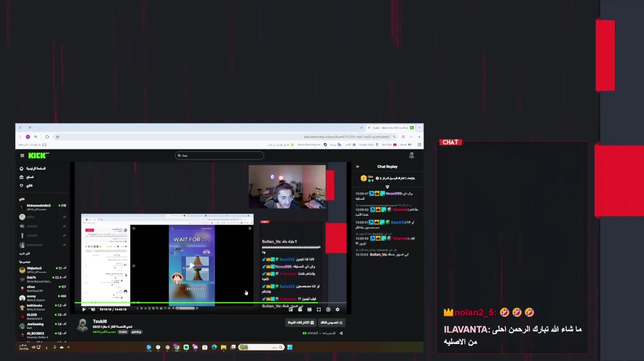The image size is (644, 361).
Task: Open Drb7h recommended channel
Action: pos(43,279)
